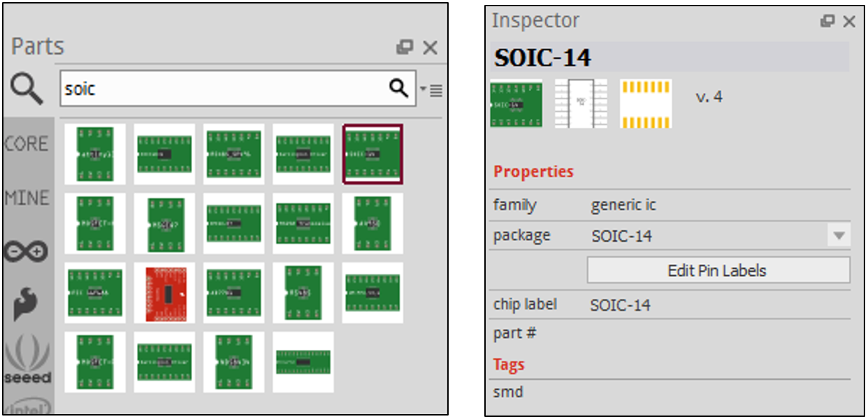
Task: Open the Parts bin options menu
Action: [x=431, y=90]
